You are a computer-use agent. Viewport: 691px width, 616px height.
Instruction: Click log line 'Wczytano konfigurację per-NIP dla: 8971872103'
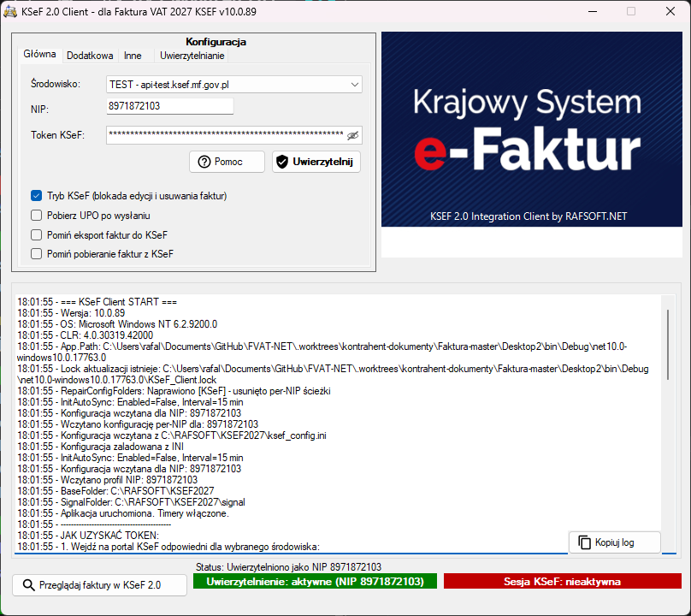[138, 424]
